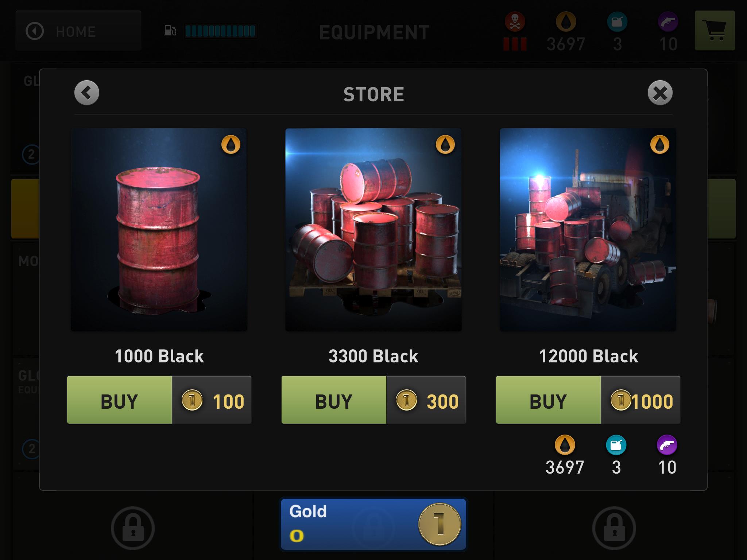Tap the teal fuel can icon in store
The width and height of the screenshot is (747, 560).
[616, 445]
